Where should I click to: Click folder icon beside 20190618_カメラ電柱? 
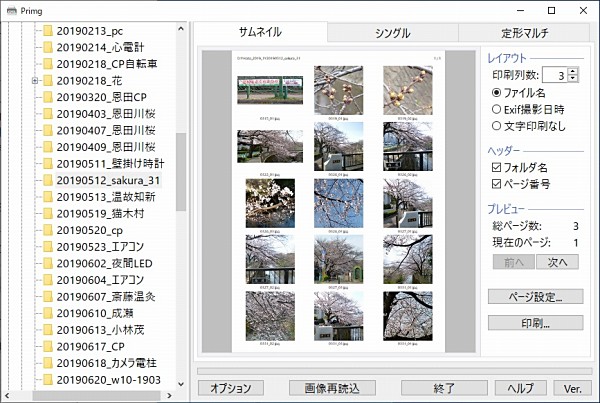48,363
